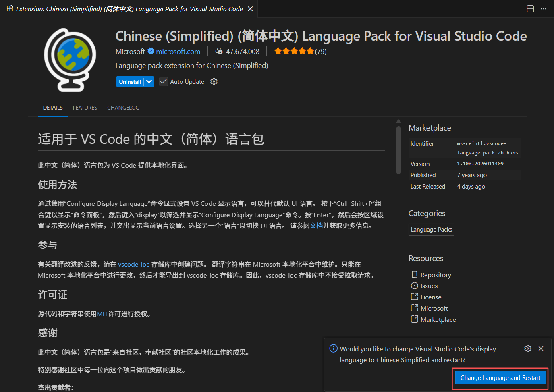Click the extension title heading
The image size is (554, 392).
click(x=321, y=36)
